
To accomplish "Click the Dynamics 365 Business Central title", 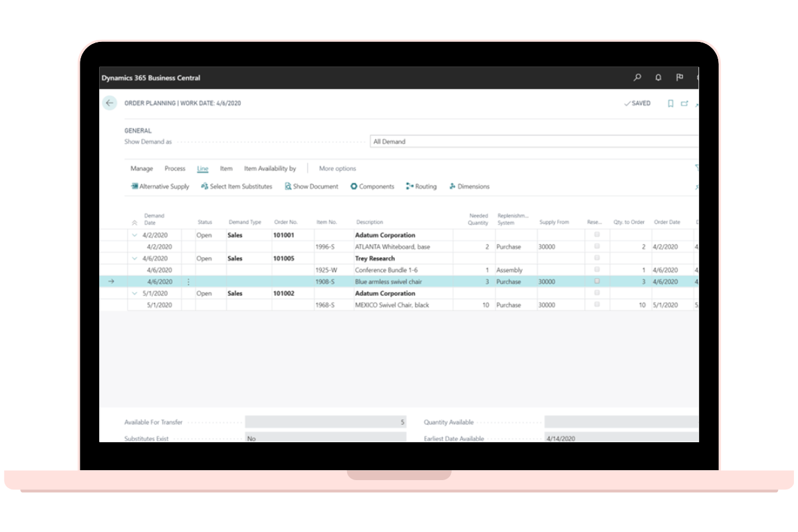I will tap(151, 78).
